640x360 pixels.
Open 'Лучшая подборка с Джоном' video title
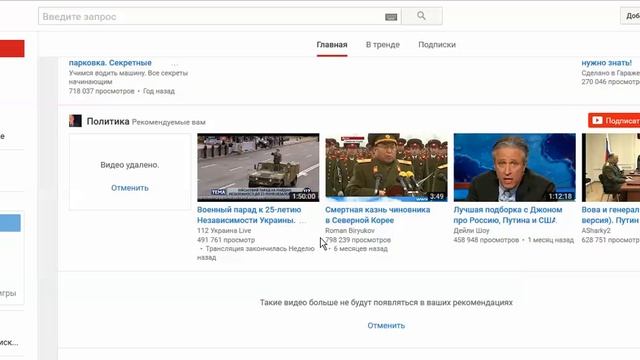(x=508, y=215)
